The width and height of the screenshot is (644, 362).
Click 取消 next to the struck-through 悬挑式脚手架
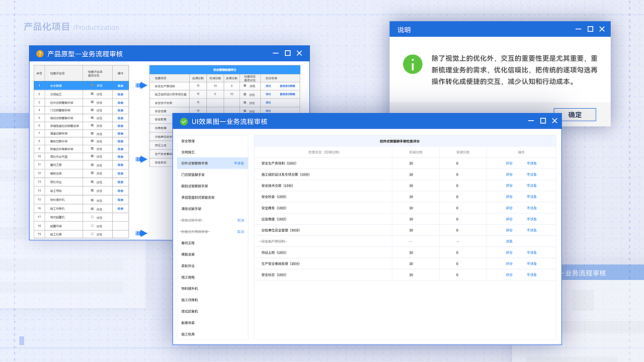click(240, 220)
